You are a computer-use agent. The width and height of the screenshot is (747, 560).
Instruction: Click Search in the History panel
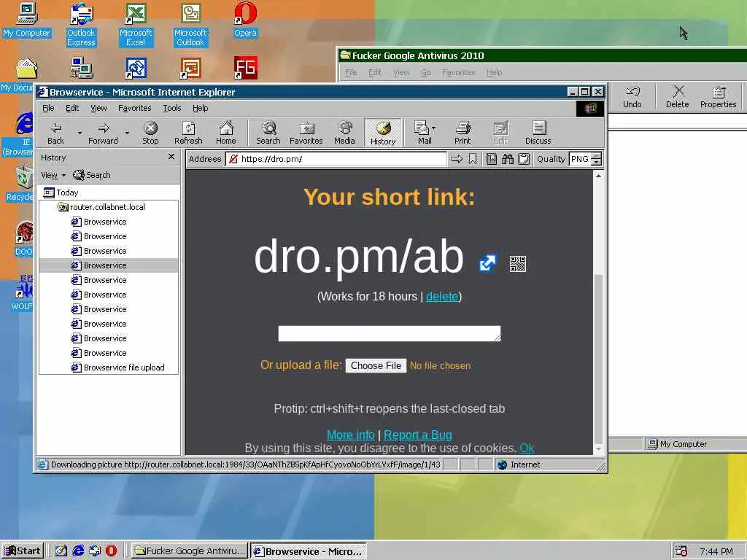click(x=91, y=175)
